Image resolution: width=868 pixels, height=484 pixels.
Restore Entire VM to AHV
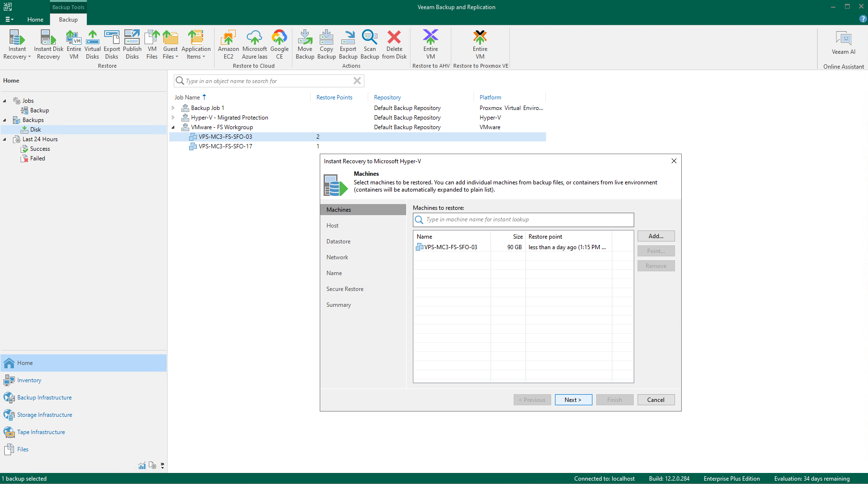coord(431,44)
